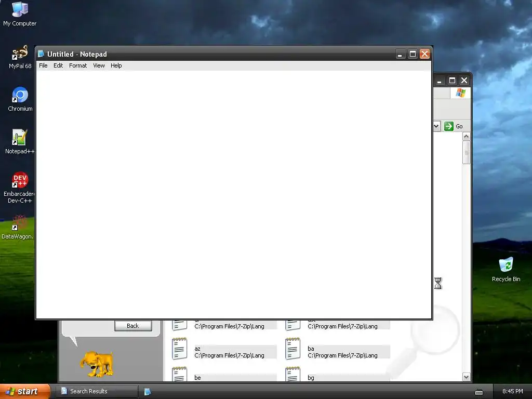Image resolution: width=532 pixels, height=399 pixels.
Task: Click Windows flag logo in Search Results
Action: tap(460, 92)
